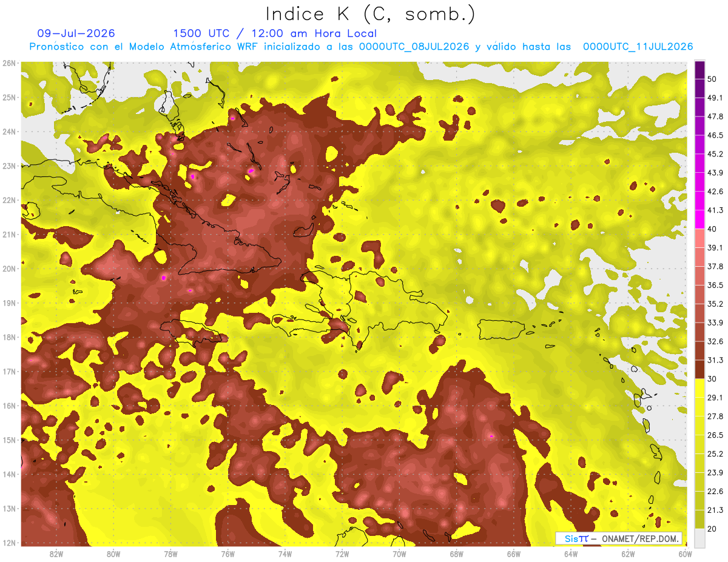The height and width of the screenshot is (562, 728).
Task: Select the 21N latitude label
Action: click(9, 234)
